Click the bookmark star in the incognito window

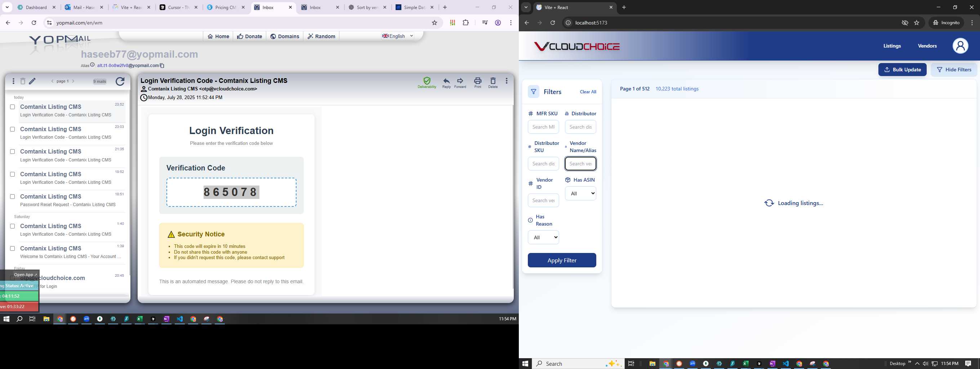[x=917, y=23]
